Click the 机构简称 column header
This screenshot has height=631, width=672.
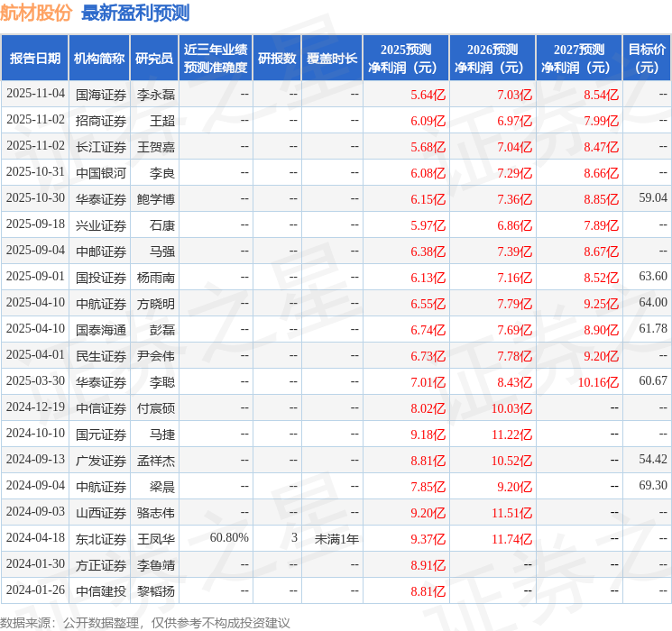99,59
